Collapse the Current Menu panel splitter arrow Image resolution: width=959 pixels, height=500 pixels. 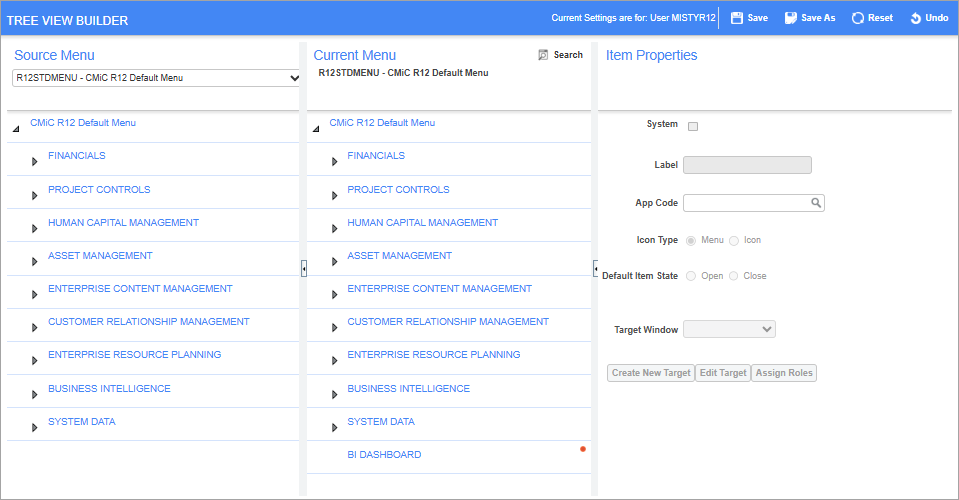596,268
